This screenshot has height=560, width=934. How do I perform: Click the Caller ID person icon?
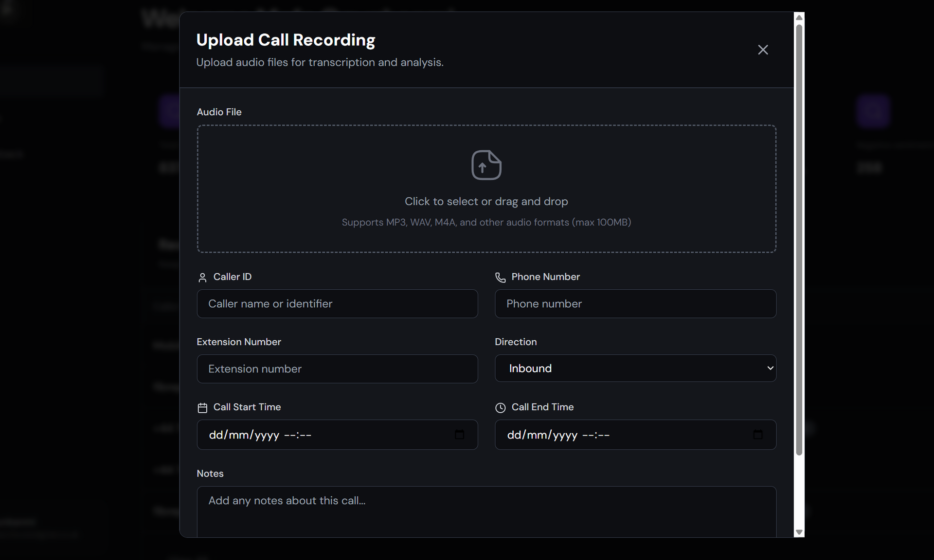pos(202,278)
